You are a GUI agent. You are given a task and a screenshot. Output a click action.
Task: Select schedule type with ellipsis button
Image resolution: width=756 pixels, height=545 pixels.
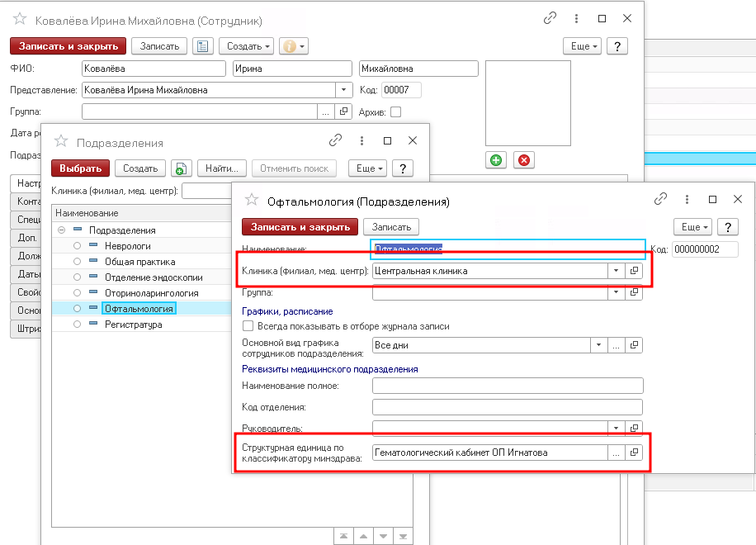[x=616, y=345]
